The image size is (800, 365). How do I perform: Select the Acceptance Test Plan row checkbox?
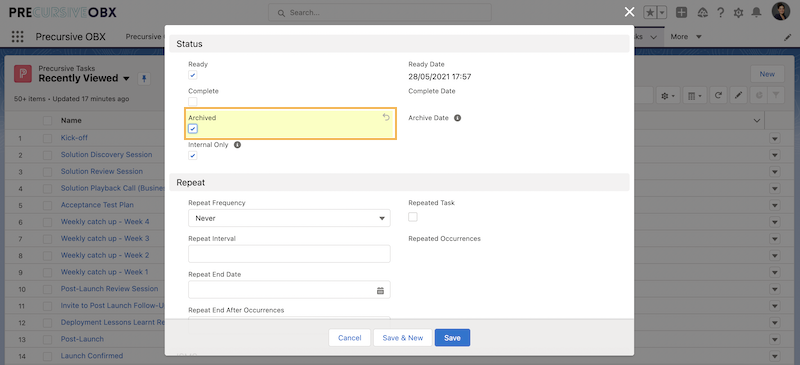47,205
